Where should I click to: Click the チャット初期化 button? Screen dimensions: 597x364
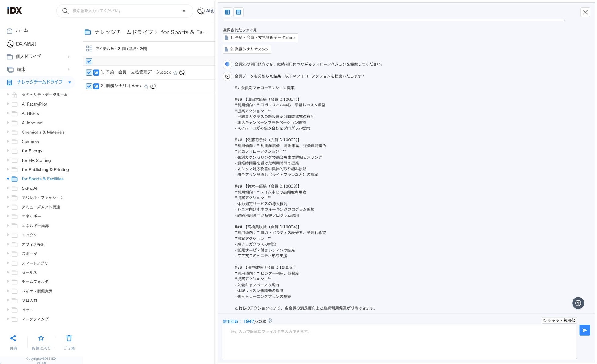pos(559,320)
